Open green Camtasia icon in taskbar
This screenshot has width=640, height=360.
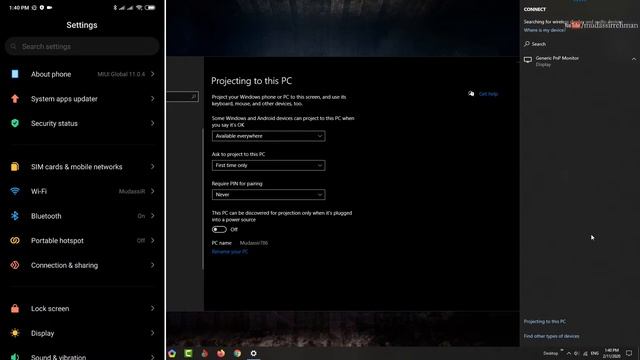click(188, 353)
